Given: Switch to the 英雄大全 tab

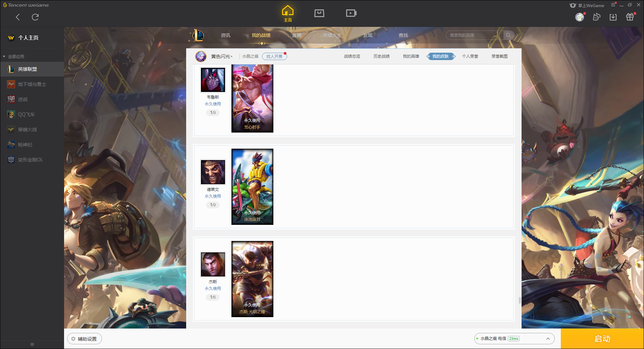Looking at the screenshot, I should [332, 35].
